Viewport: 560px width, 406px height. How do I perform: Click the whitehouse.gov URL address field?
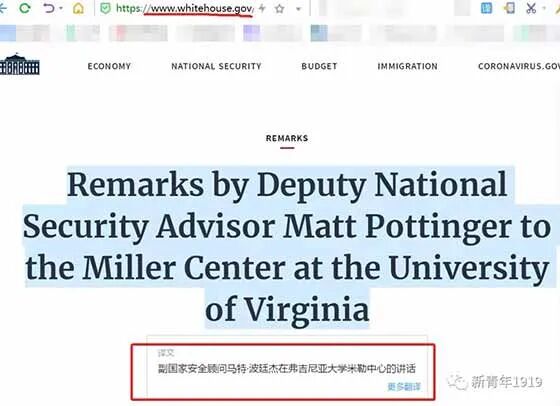185,9
